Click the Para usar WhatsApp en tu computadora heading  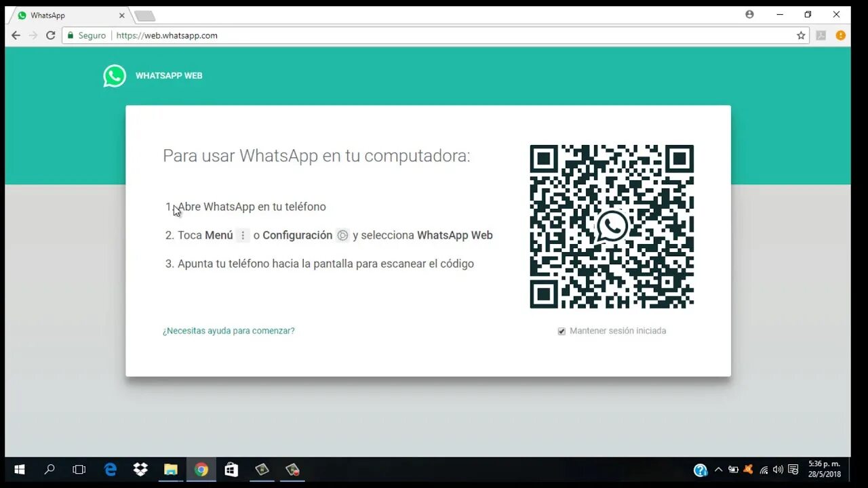(x=317, y=156)
